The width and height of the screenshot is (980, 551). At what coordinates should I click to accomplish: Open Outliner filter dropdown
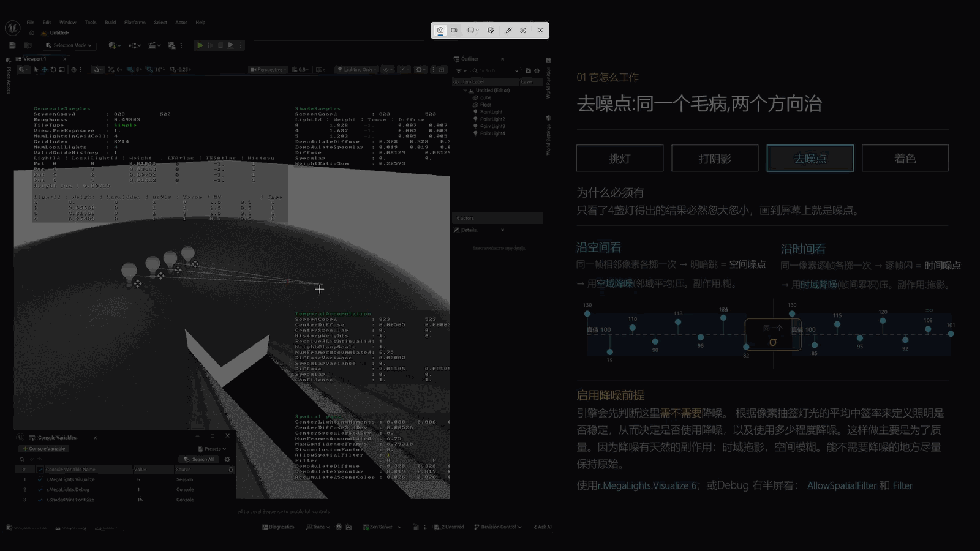tap(461, 70)
